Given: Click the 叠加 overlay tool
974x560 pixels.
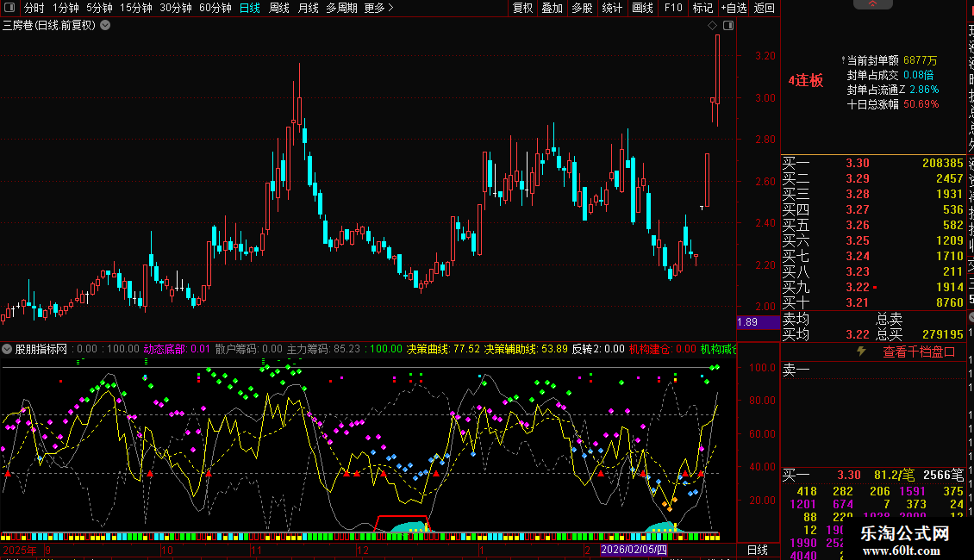Looking at the screenshot, I should [x=552, y=8].
